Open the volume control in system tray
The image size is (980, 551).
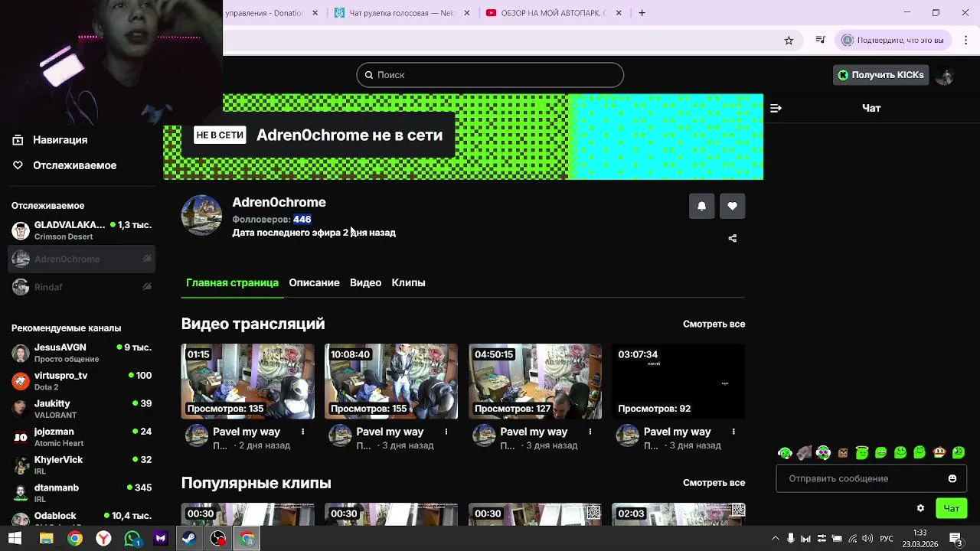tap(867, 539)
